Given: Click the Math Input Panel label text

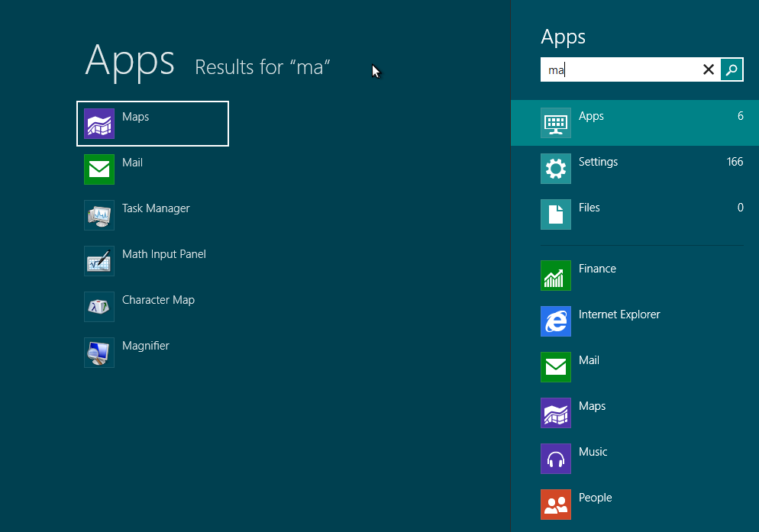Looking at the screenshot, I should (164, 254).
